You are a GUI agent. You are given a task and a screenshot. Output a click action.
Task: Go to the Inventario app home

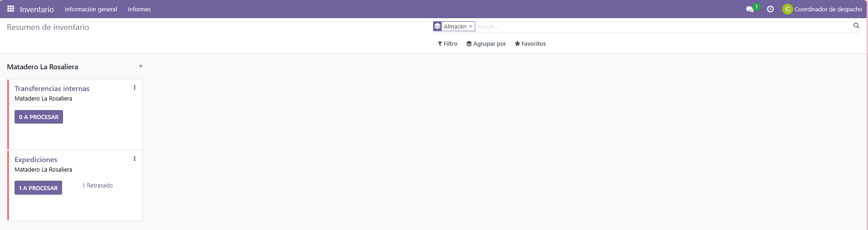coord(37,10)
